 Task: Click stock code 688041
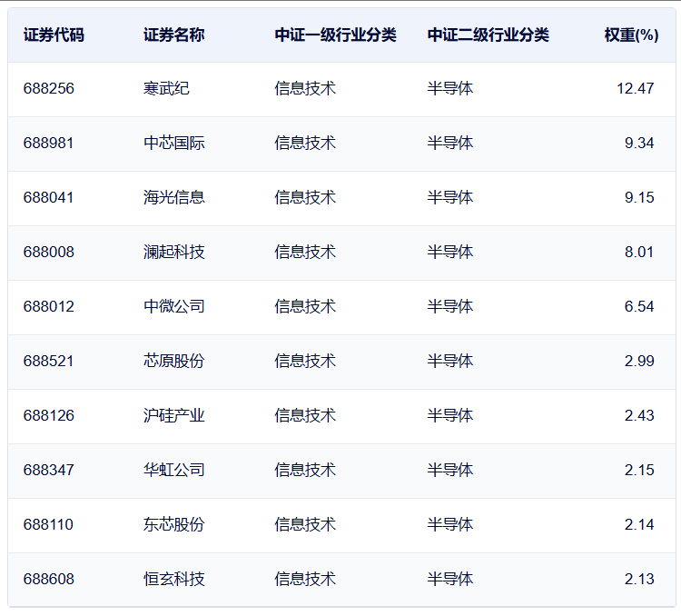pyautogui.click(x=48, y=198)
